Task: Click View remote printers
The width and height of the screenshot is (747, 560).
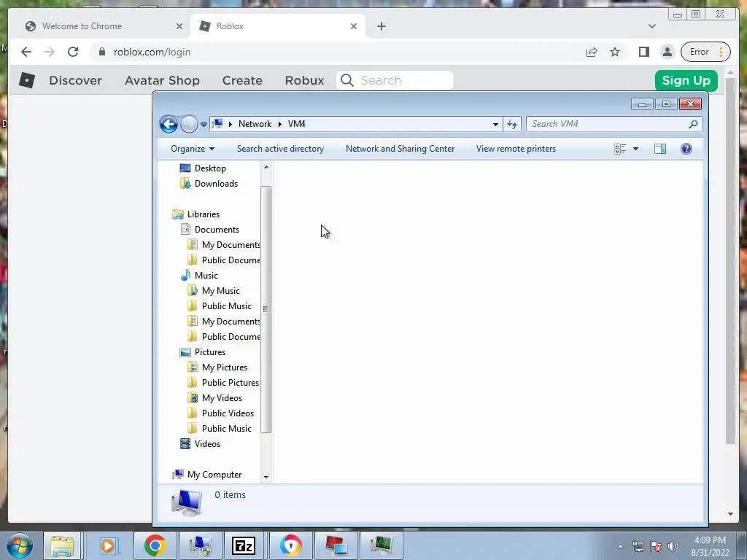Action: coord(516,149)
